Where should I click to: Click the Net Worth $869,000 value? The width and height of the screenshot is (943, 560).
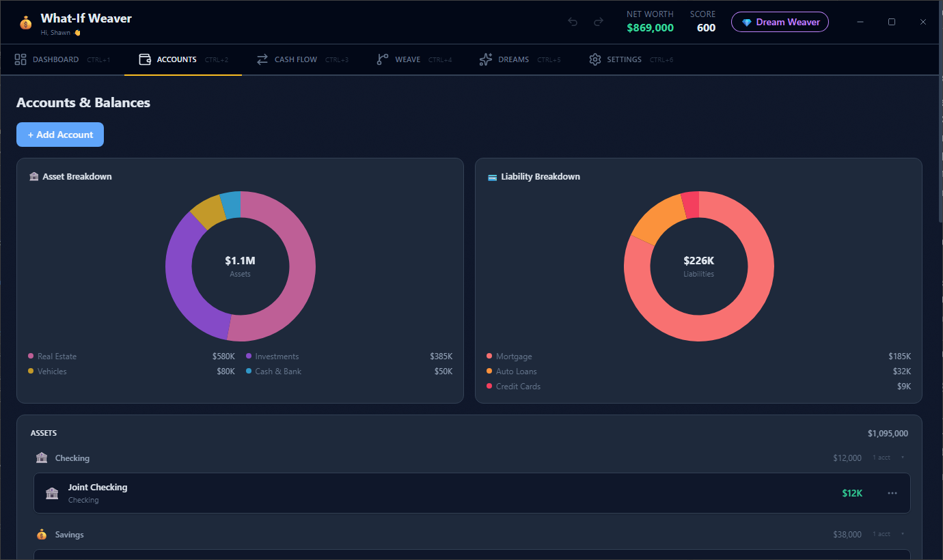pos(651,28)
